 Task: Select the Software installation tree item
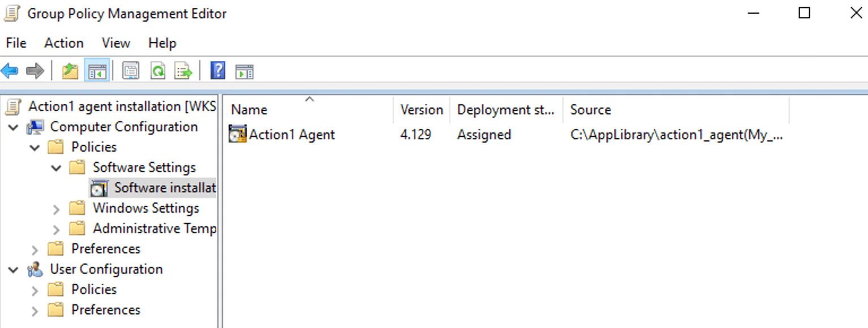coord(165,188)
